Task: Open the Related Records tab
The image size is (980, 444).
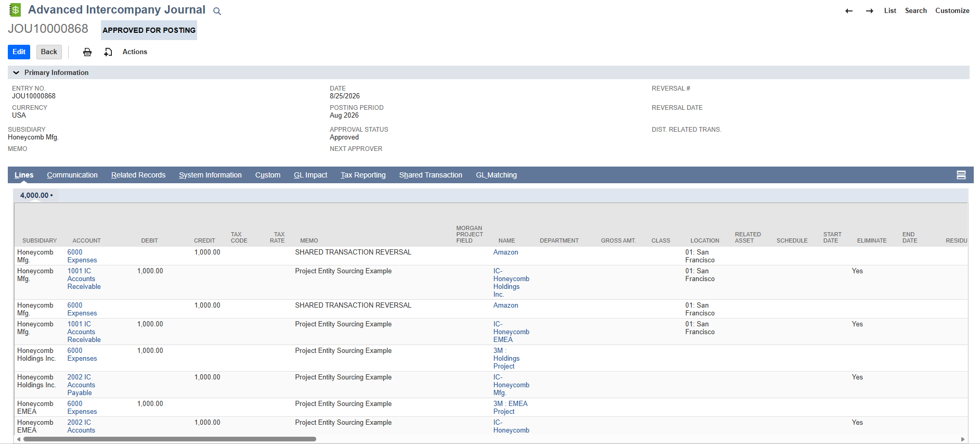Action: (x=138, y=175)
